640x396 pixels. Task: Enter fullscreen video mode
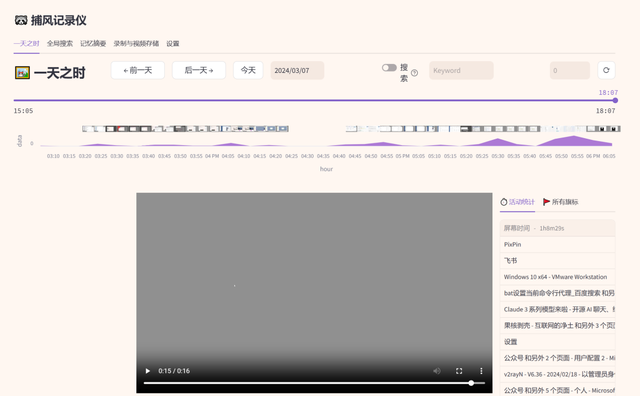tap(459, 371)
